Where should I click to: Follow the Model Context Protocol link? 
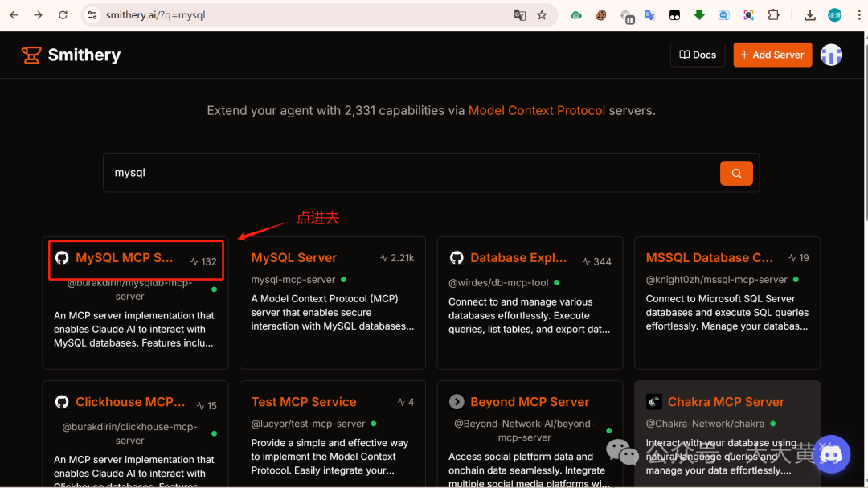tap(536, 110)
